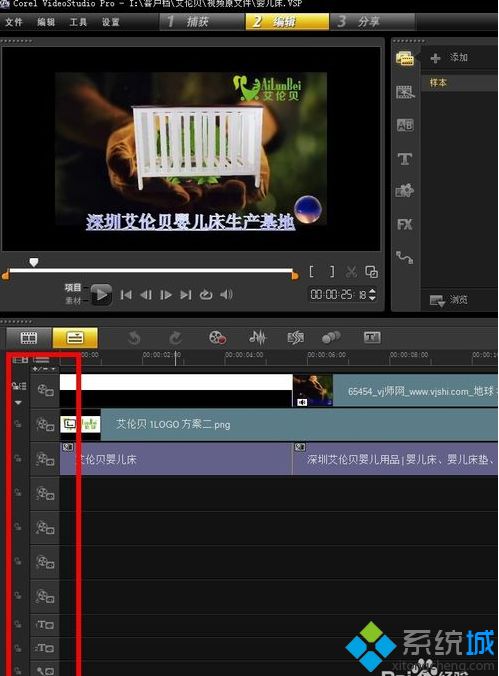Screen dimensions: 499x676
Task: Click the left orange trim marker
Action: click(x=6, y=275)
